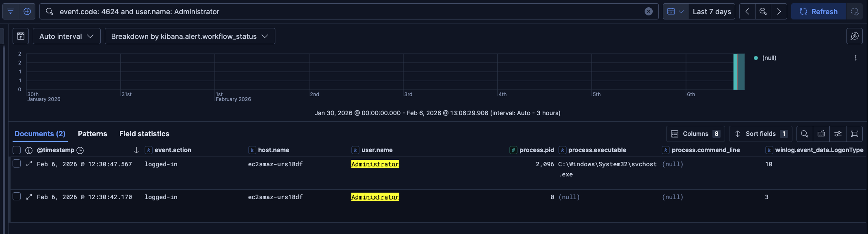
Task: Toggle full screen data grid icon
Action: click(855, 134)
